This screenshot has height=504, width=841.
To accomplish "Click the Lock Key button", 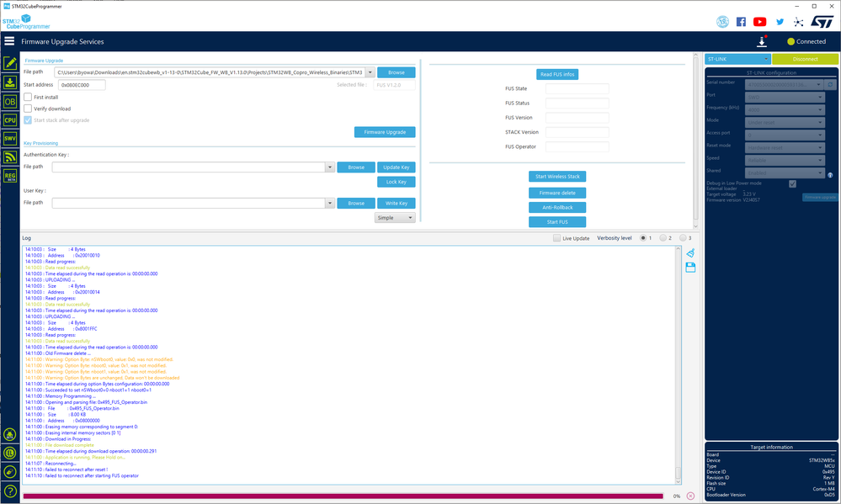I will 397,182.
